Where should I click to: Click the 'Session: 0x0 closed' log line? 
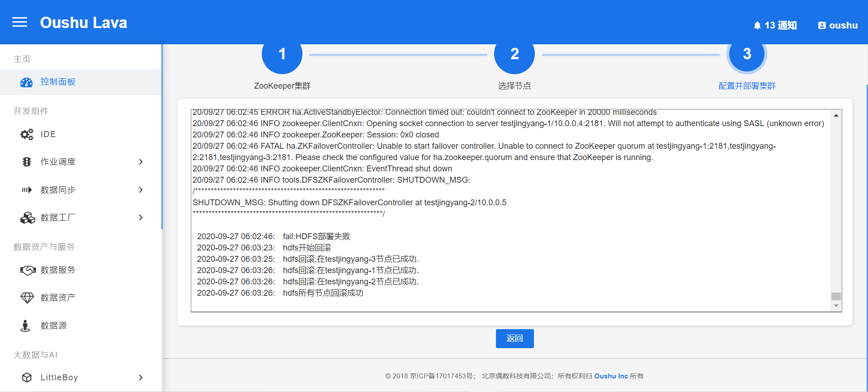(x=316, y=135)
